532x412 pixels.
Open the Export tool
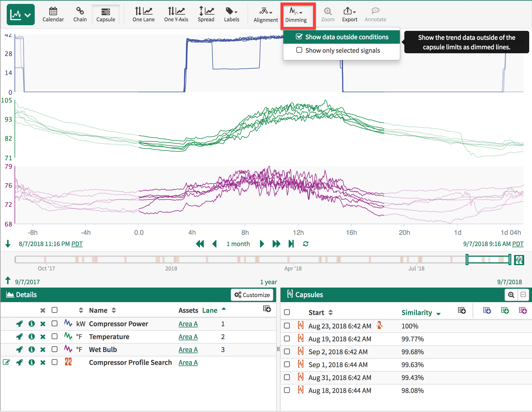(349, 15)
